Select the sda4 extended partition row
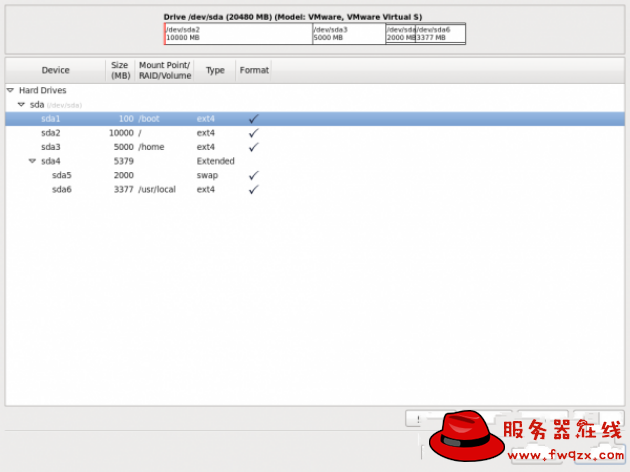Image resolution: width=630 pixels, height=472 pixels. pos(315,161)
